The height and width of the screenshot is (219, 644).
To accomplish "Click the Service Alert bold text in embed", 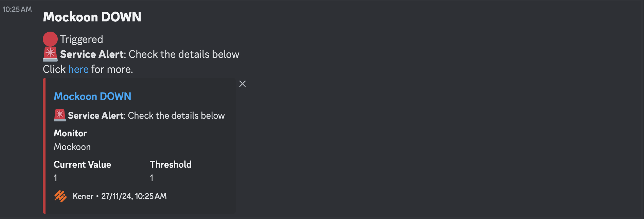I will [x=96, y=115].
